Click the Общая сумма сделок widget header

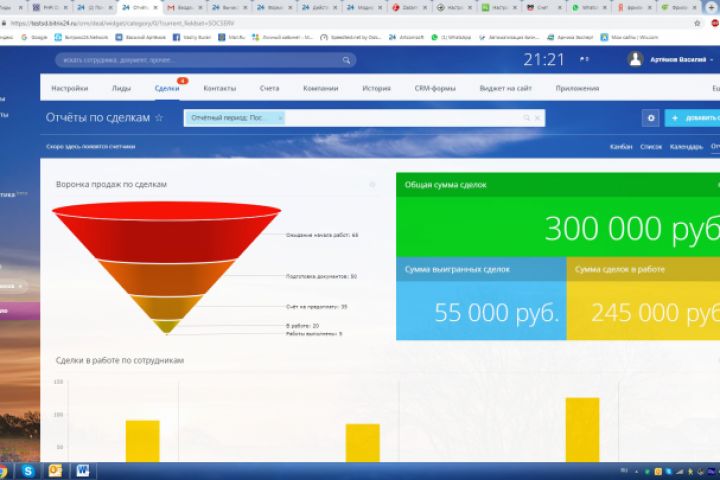pyautogui.click(x=558, y=185)
